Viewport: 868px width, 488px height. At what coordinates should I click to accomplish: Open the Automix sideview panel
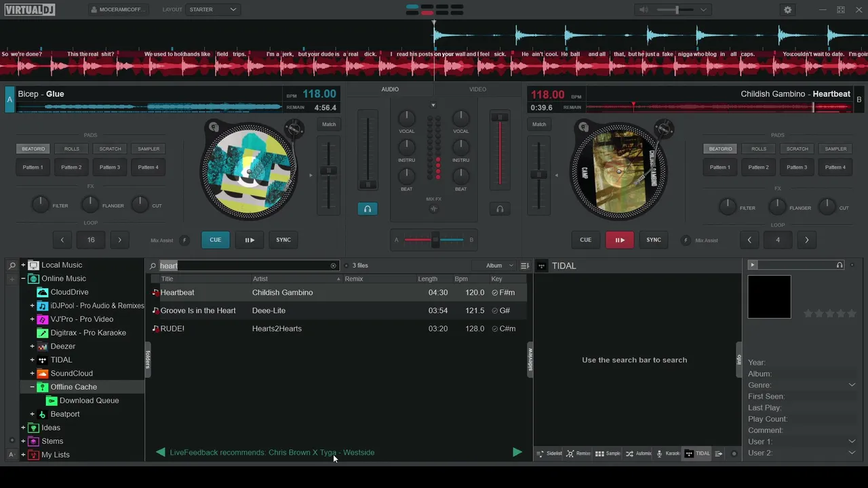coord(638,453)
